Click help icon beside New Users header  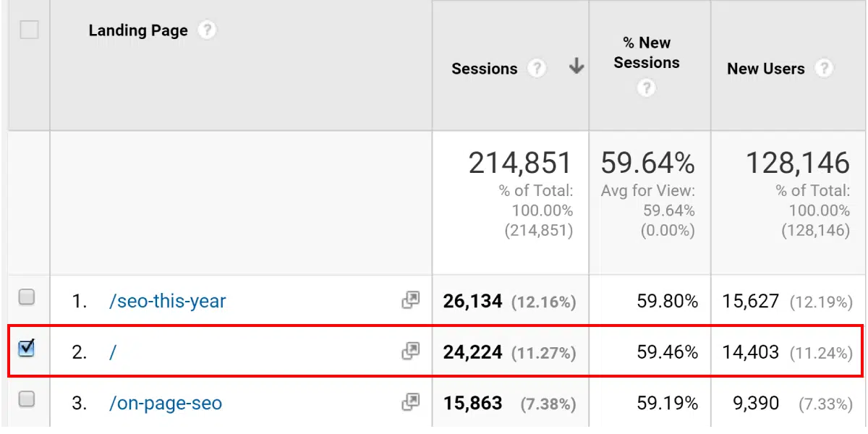coord(823,69)
